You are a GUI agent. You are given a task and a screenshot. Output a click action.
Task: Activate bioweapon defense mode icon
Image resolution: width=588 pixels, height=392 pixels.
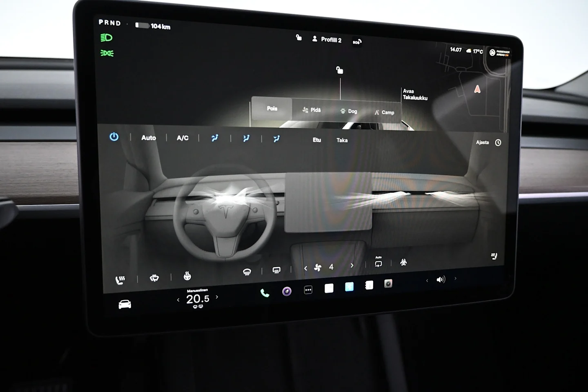point(403,262)
